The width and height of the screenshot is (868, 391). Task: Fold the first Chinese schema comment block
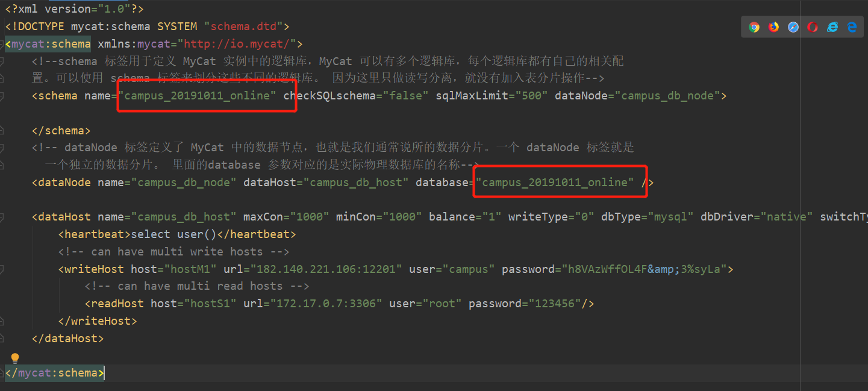click(x=2, y=61)
